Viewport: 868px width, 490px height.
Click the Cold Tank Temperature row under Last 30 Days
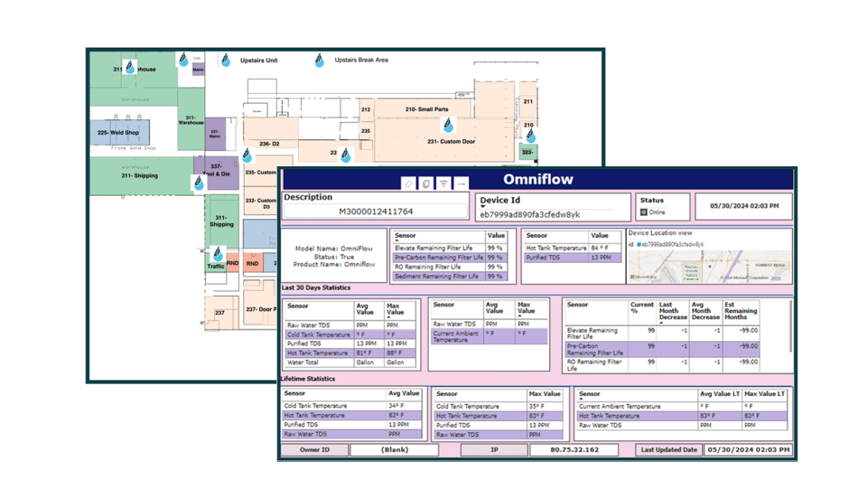(x=350, y=335)
